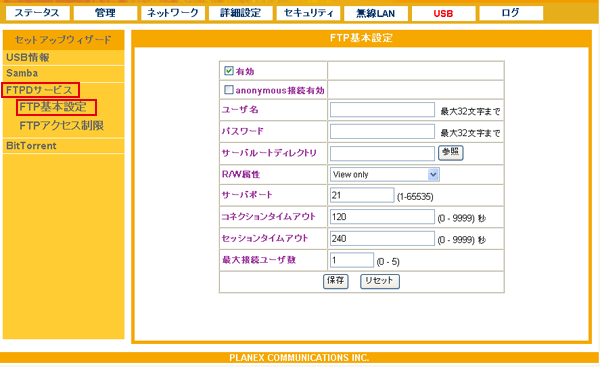600x367 pixels.
Task: Click the サーバルートディレクトリ row label
Action: (269, 153)
